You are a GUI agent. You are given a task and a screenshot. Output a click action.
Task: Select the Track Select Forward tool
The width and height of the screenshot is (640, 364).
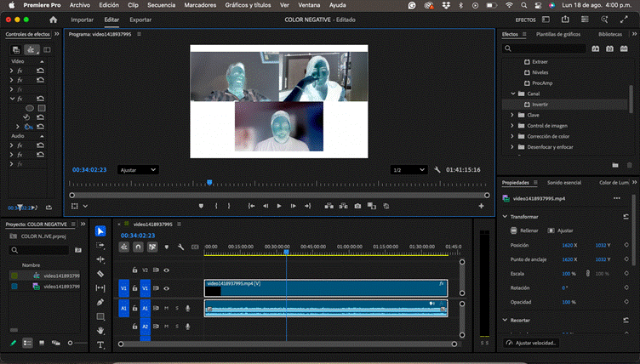(100, 245)
